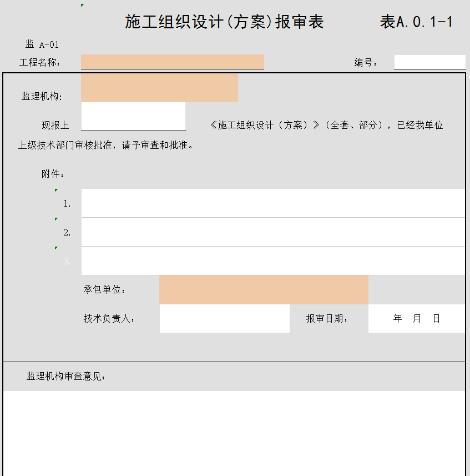Click the label 工程名称:
470x476 pixels.
40,63
